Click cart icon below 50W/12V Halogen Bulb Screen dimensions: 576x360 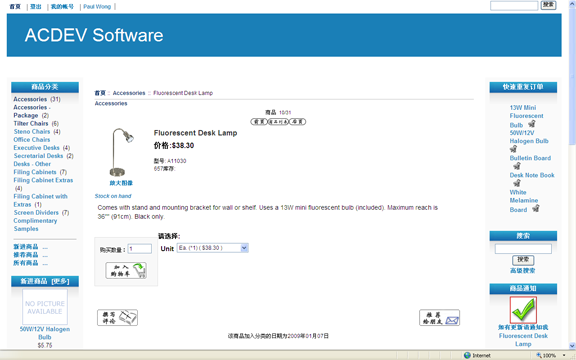click(x=514, y=149)
